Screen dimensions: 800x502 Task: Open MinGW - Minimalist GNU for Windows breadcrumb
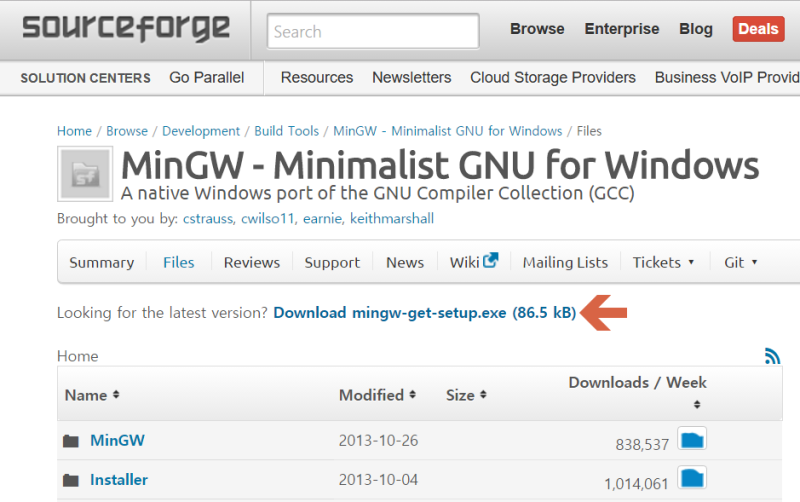click(447, 131)
